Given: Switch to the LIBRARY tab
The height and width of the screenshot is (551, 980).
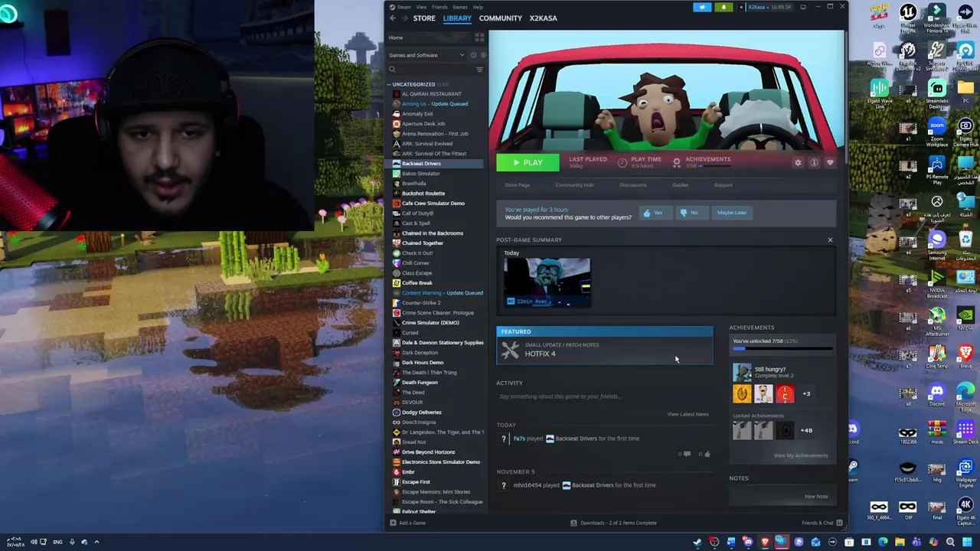Looking at the screenshot, I should [457, 18].
